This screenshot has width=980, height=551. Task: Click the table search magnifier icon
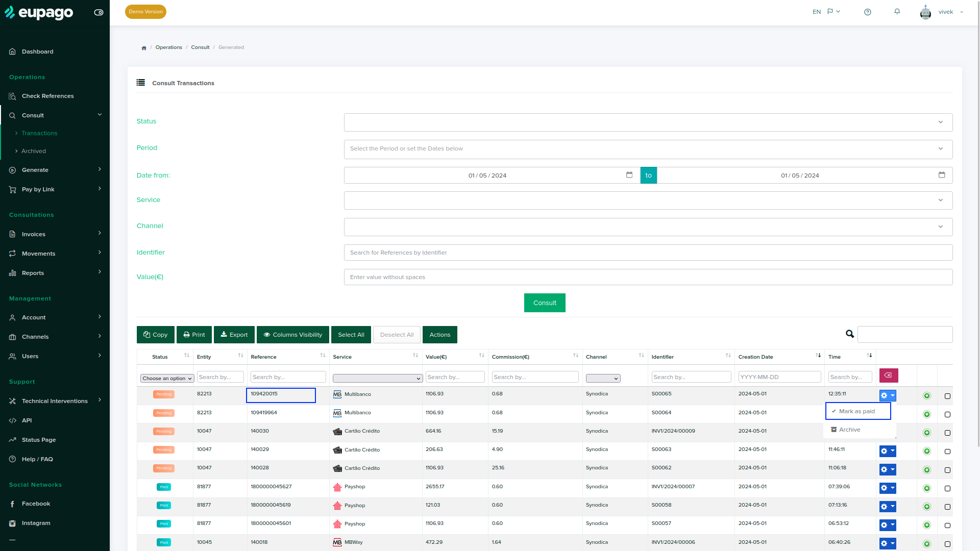tap(850, 334)
